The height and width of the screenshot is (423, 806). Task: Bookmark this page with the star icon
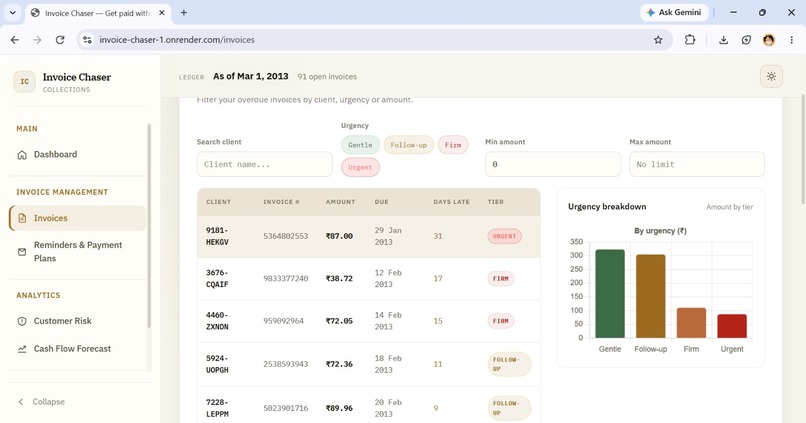[x=658, y=40]
